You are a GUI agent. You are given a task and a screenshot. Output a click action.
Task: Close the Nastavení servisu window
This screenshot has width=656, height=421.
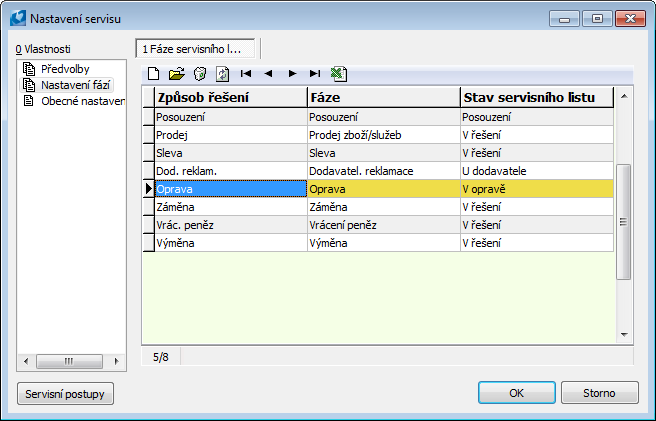tap(630, 18)
